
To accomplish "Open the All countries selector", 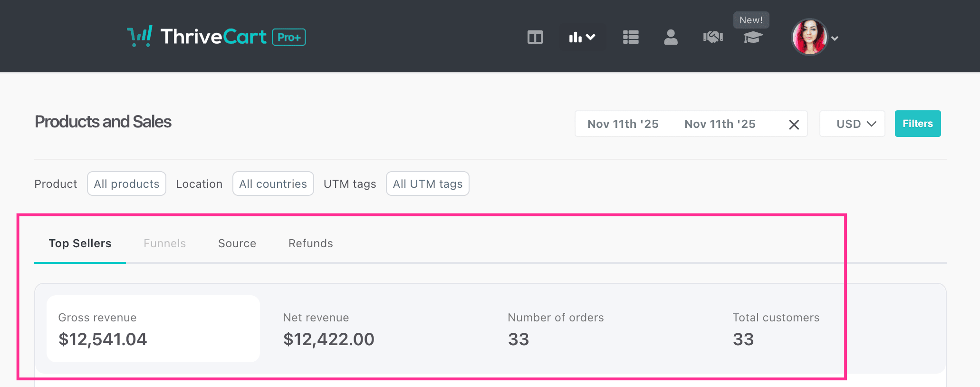I will 273,184.
